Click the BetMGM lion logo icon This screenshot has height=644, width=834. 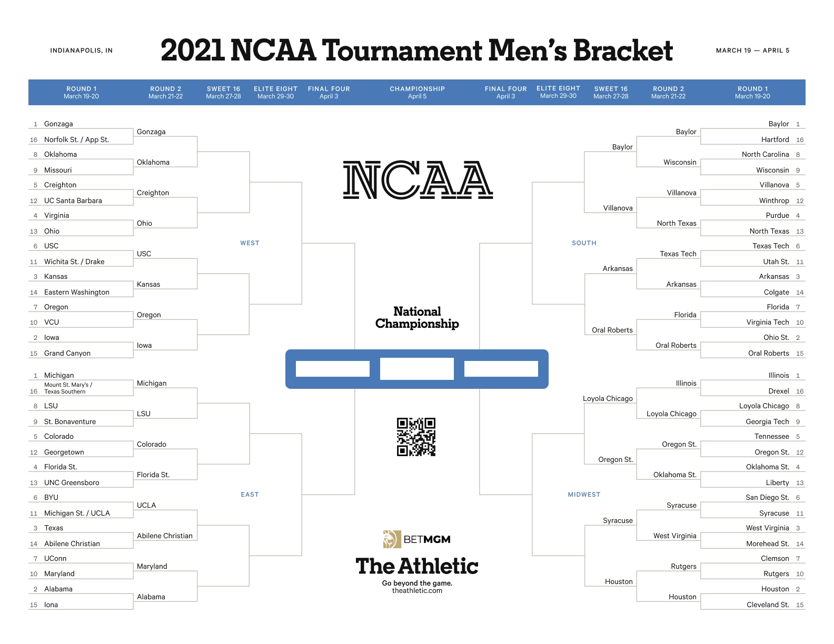pyautogui.click(x=392, y=539)
